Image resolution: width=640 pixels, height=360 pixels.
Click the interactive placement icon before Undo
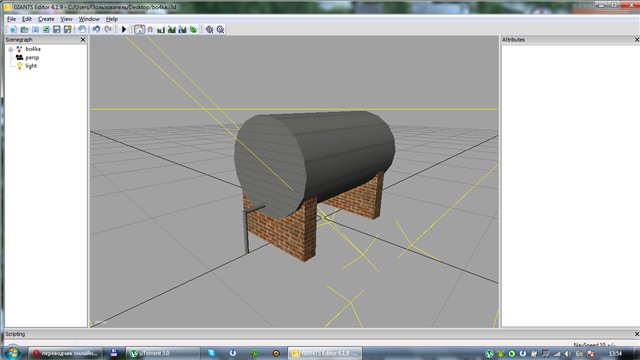click(82, 29)
